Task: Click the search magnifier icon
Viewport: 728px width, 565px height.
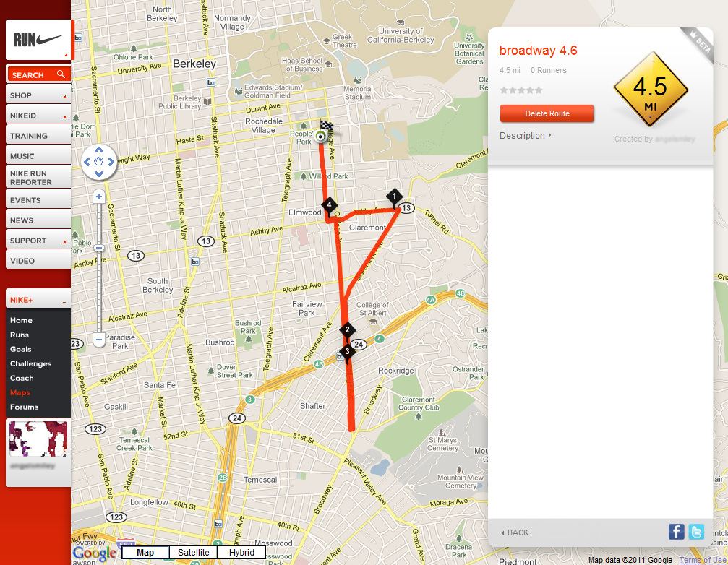Action: point(61,74)
